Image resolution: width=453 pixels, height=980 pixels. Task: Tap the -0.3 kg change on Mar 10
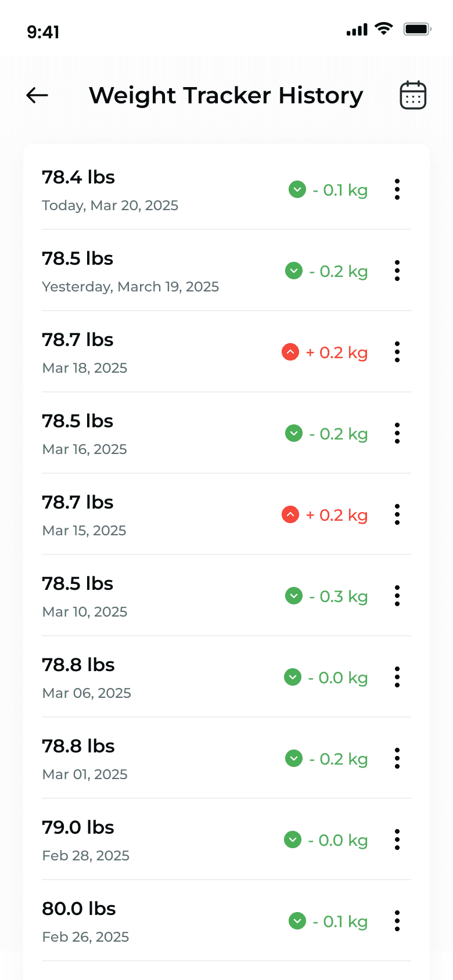pyautogui.click(x=339, y=596)
